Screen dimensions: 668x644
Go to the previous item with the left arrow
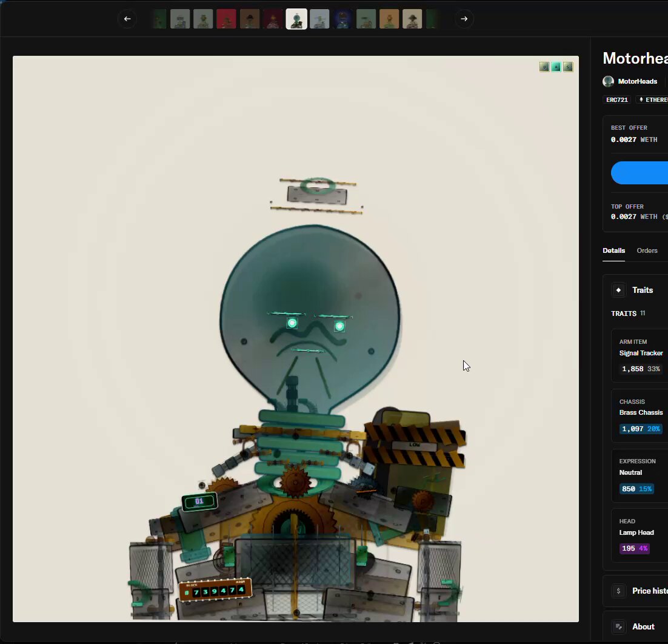point(127,19)
